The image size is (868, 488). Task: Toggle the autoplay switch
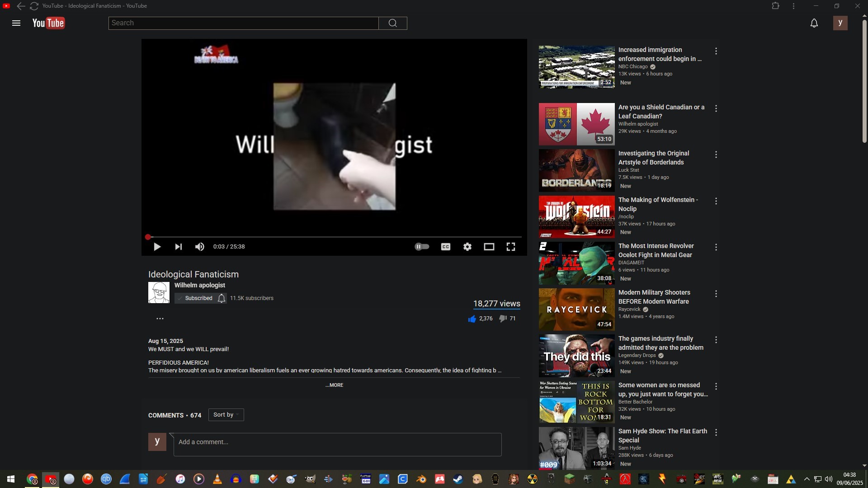(x=422, y=247)
